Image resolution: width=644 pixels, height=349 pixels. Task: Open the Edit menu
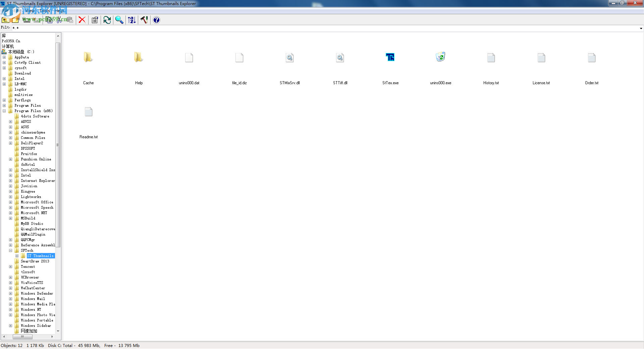point(17,11)
